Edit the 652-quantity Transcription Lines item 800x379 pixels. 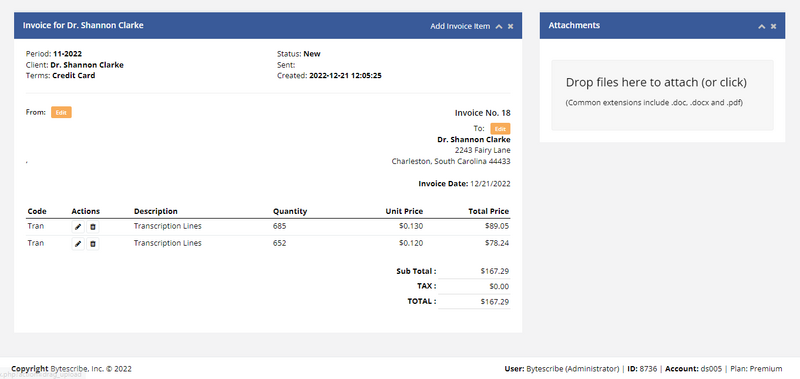pyautogui.click(x=78, y=244)
